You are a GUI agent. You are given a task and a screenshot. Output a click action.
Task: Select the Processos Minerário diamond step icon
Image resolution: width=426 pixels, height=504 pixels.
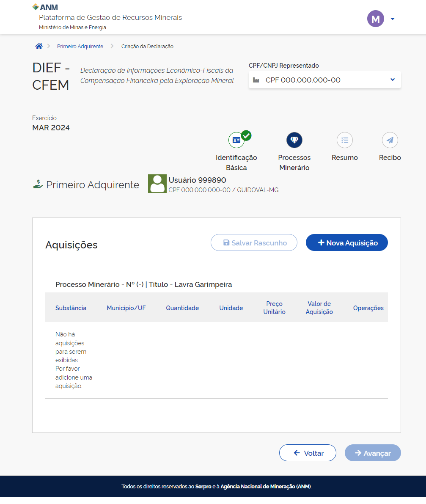[294, 140]
